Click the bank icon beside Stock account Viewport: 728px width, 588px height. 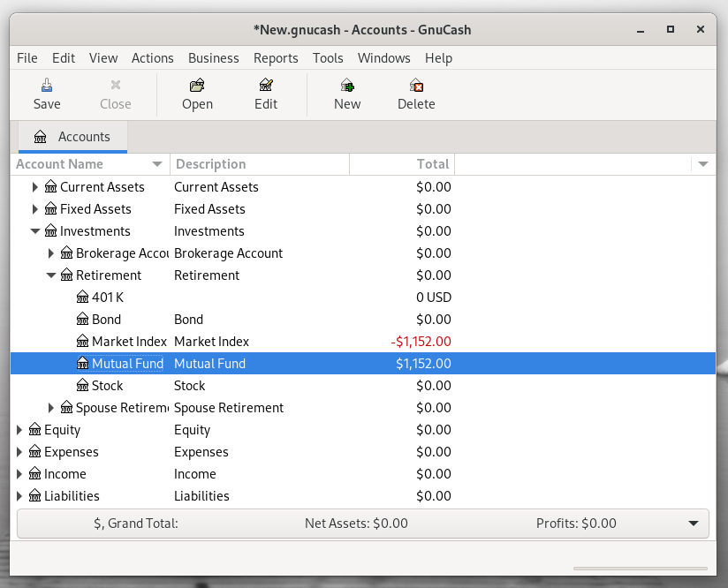tap(83, 386)
